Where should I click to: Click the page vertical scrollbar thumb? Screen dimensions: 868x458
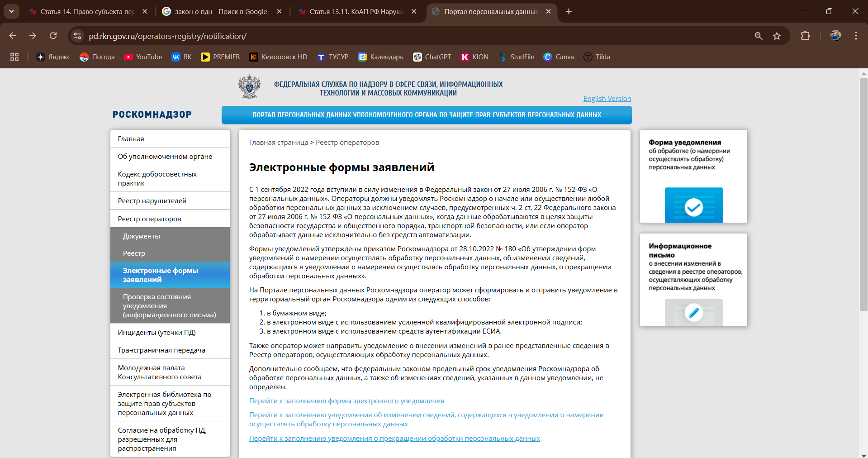(863, 195)
